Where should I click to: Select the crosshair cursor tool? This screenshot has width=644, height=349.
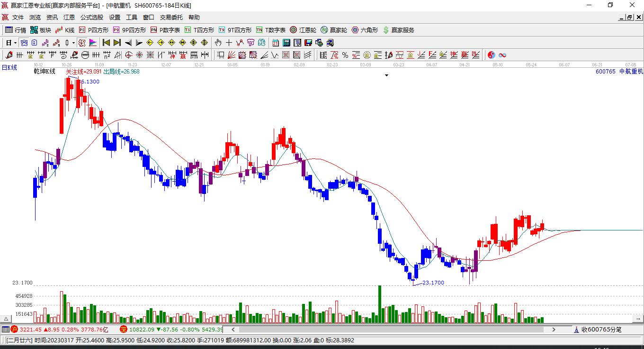pos(229,43)
